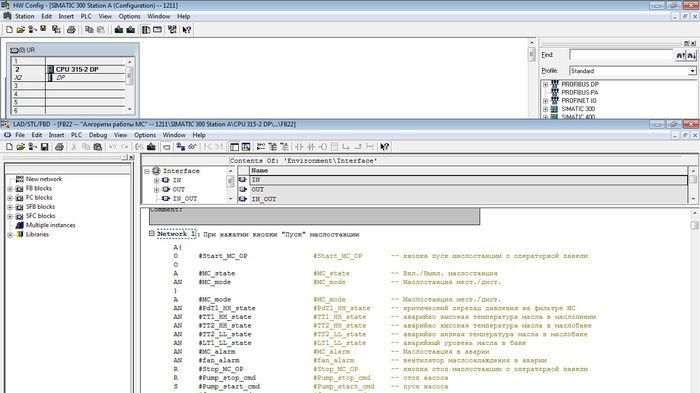700x393 pixels.
Task: Click the Open folder icon in LAD/STL/FBD toolbar
Action: (x=21, y=146)
